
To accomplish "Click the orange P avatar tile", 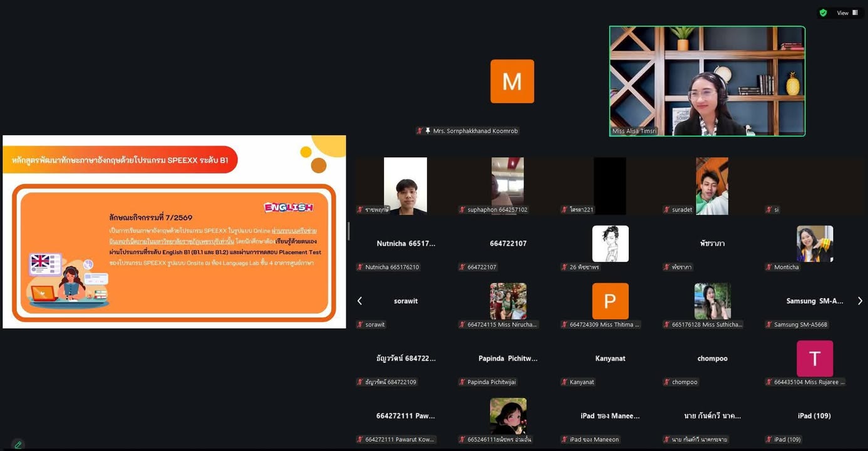I will pyautogui.click(x=610, y=301).
